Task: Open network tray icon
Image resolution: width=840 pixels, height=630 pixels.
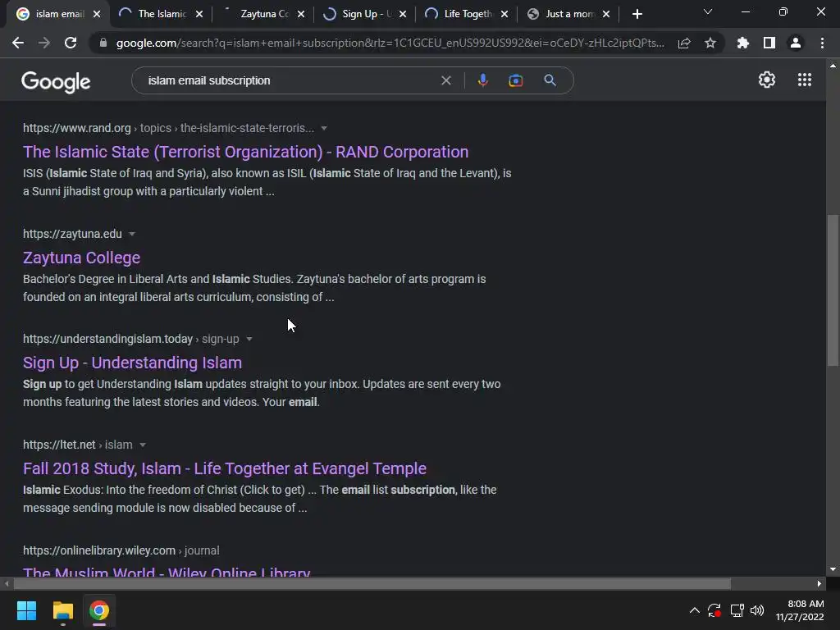Action: (x=737, y=610)
